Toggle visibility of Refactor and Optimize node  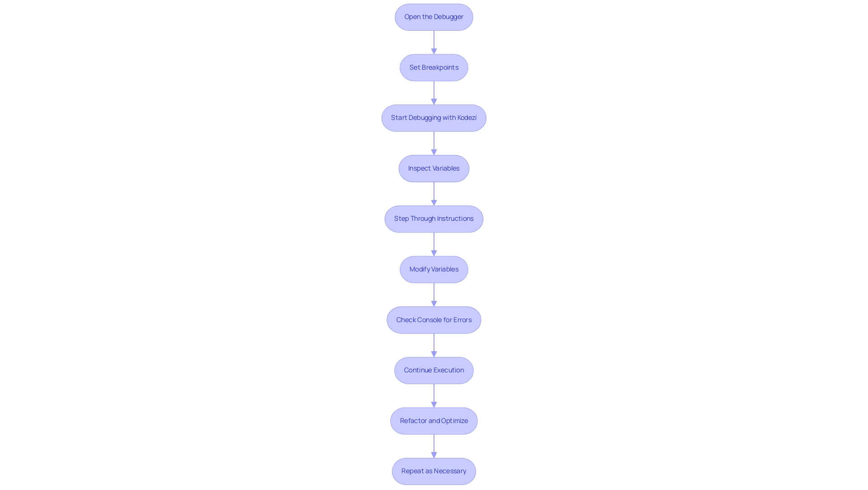(x=434, y=421)
